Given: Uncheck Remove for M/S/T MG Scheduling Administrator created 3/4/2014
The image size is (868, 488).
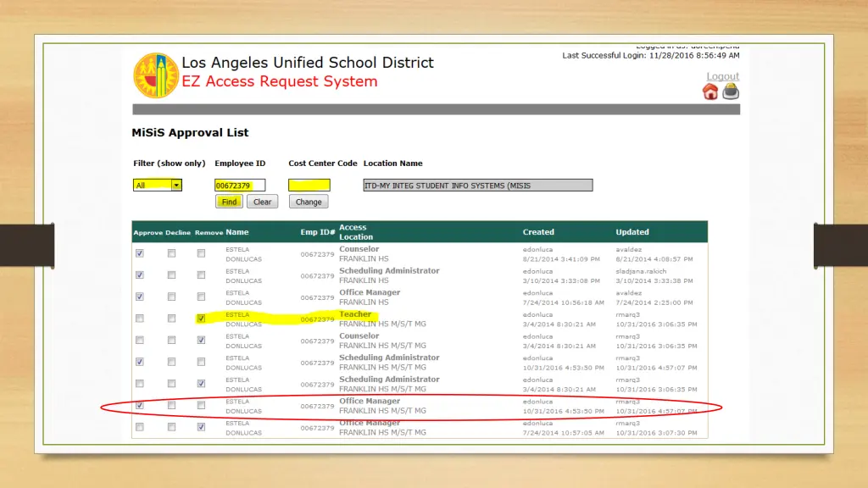Looking at the screenshot, I should pyautogui.click(x=201, y=384).
